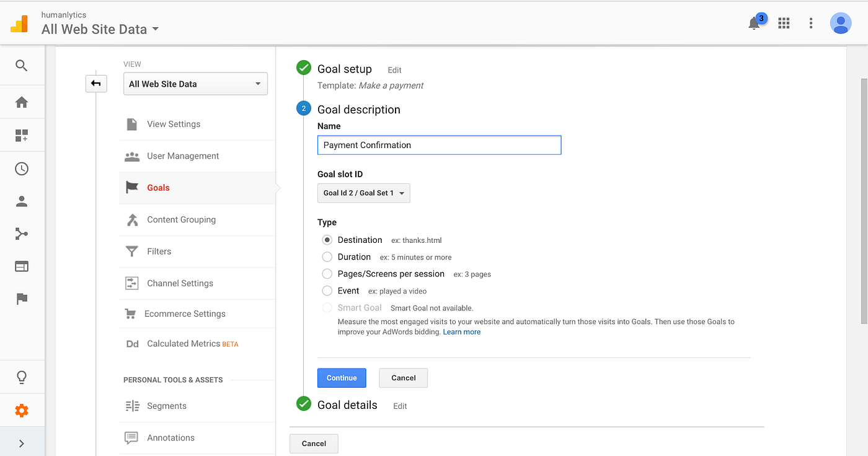Click the blue Continue button
Image resolution: width=868 pixels, height=456 pixels.
tap(342, 378)
